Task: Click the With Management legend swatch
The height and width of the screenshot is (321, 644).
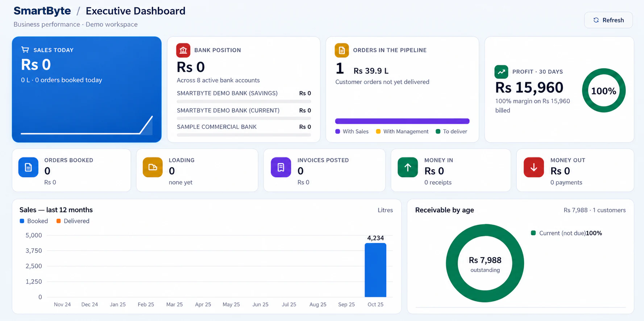Action: tap(378, 131)
